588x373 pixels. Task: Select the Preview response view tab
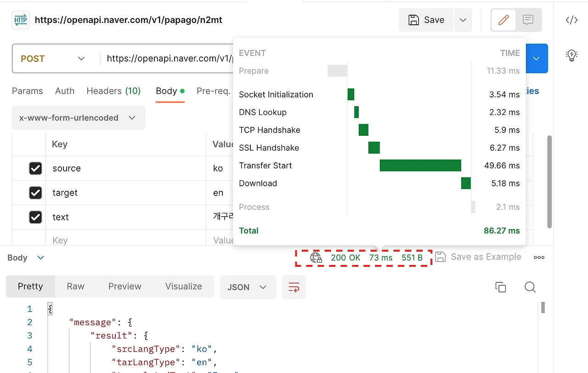pos(125,287)
